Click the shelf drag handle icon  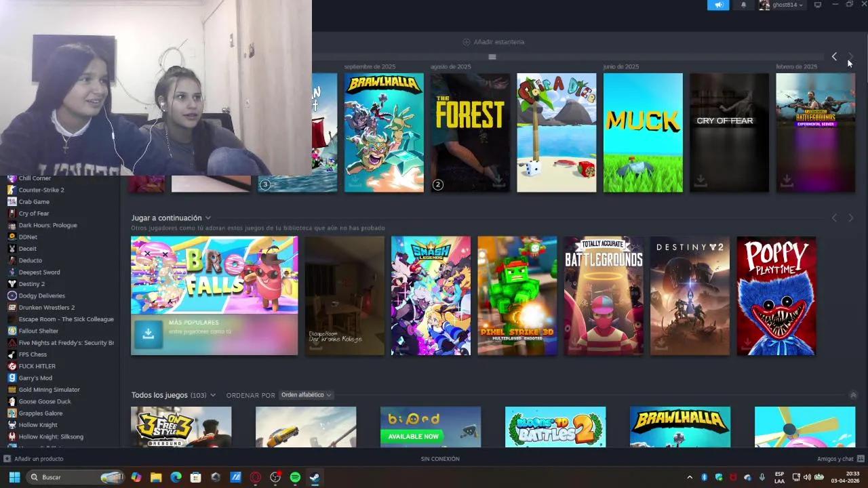[x=492, y=57]
